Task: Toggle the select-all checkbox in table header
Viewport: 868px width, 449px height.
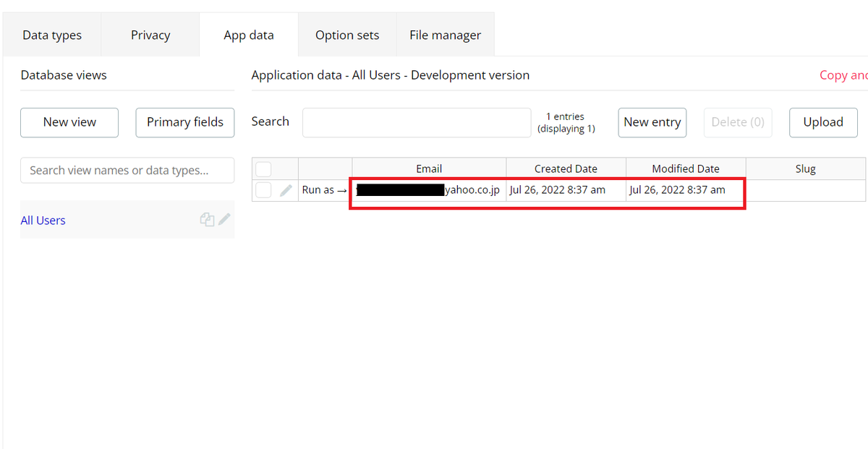Action: click(264, 169)
